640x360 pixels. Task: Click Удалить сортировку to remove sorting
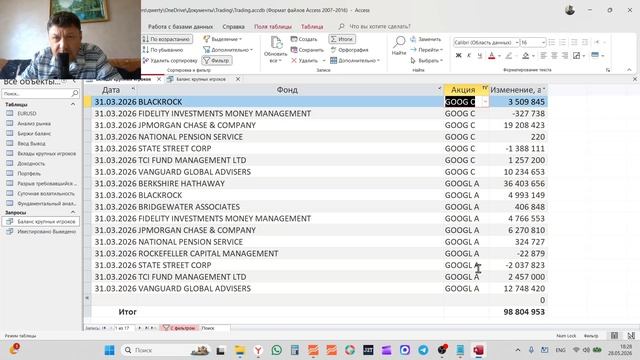tap(170, 60)
